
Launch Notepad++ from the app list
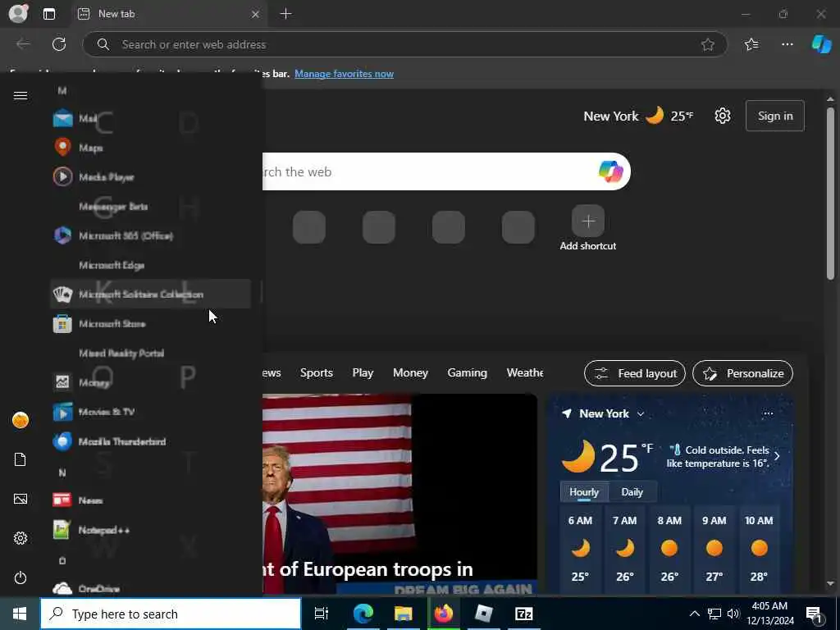click(x=150, y=530)
